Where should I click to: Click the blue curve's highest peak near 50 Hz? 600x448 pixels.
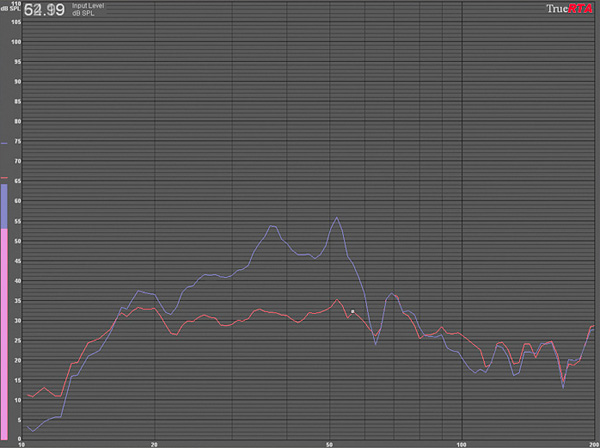click(337, 217)
